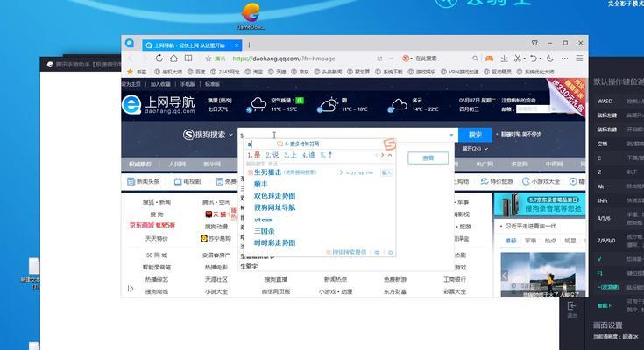Expand the 展开(24) section
Image resolution: width=644 pixels, height=350 pixels.
(x=475, y=148)
